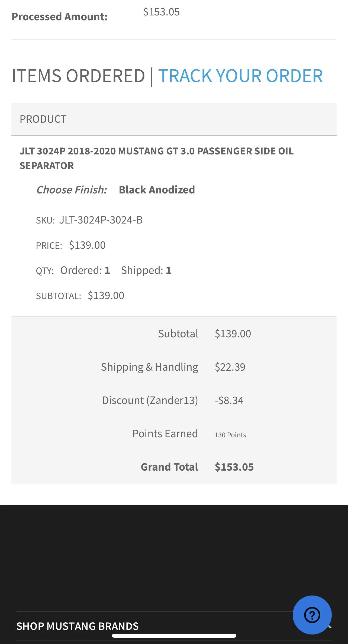Select the JLT 3024P oil separator product title
Screen dimensions: 348x644
click(156, 158)
